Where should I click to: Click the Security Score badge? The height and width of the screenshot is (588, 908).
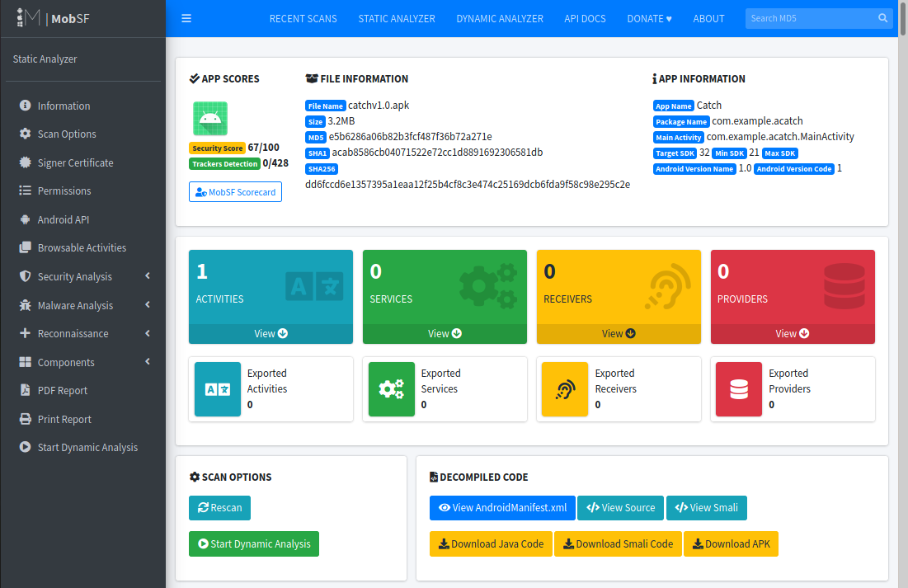tap(217, 148)
